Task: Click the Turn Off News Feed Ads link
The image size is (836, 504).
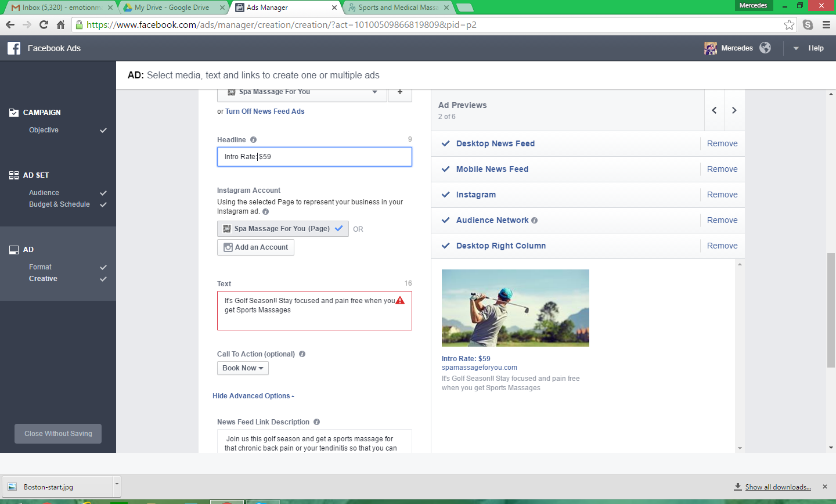Action: (x=265, y=111)
